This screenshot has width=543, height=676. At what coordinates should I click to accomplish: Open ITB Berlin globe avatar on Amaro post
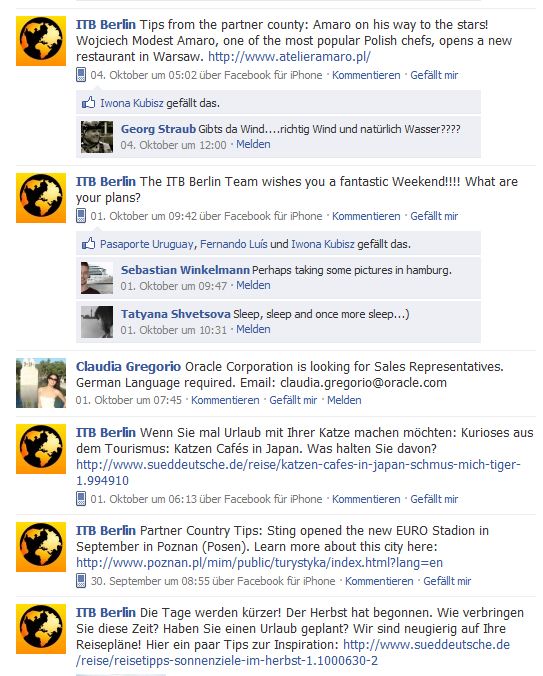41,41
